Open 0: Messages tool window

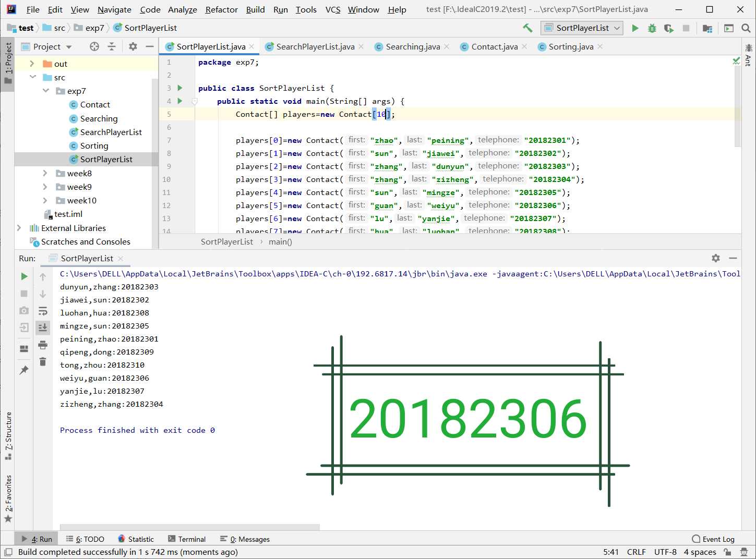tap(245, 539)
